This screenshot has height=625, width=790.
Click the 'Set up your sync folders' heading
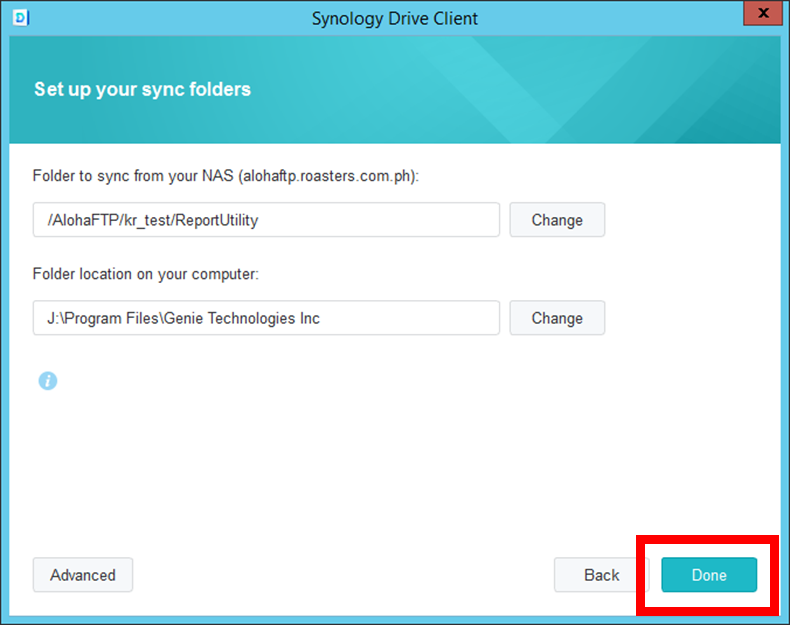pos(143,89)
